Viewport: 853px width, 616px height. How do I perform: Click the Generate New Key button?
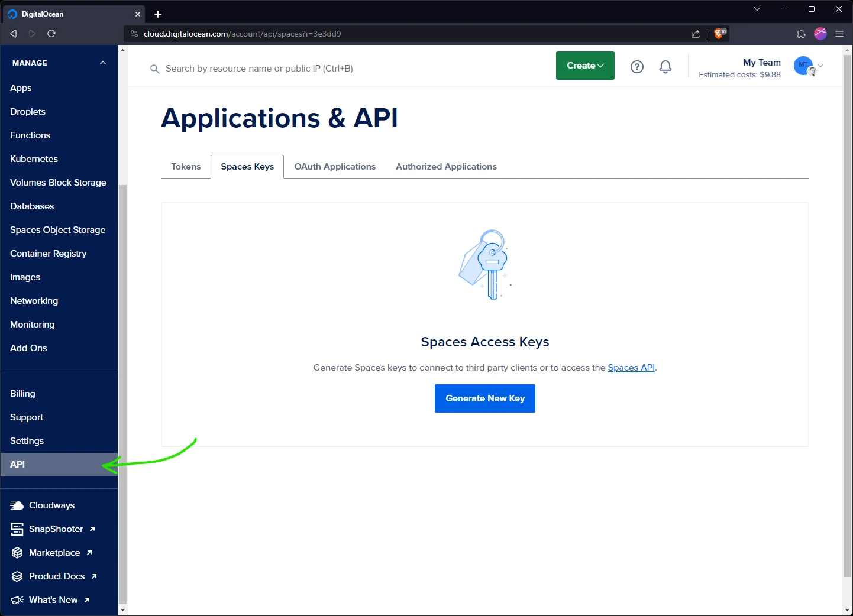(x=484, y=398)
